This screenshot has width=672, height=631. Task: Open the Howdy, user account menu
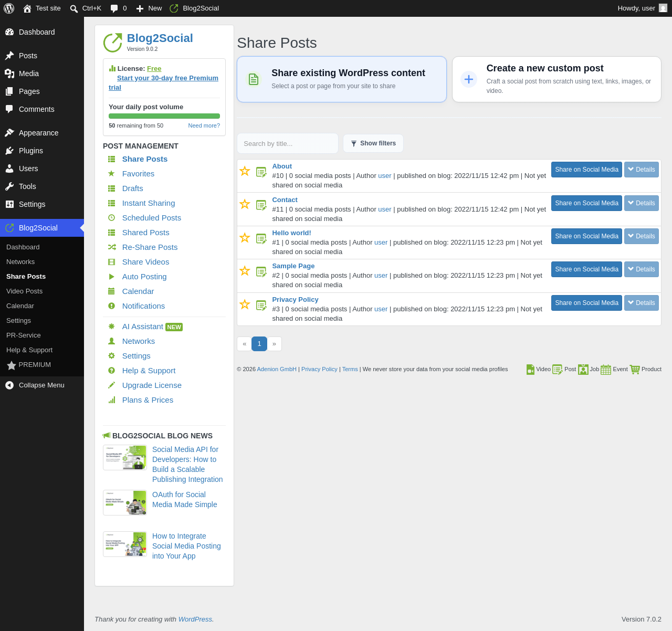point(642,8)
